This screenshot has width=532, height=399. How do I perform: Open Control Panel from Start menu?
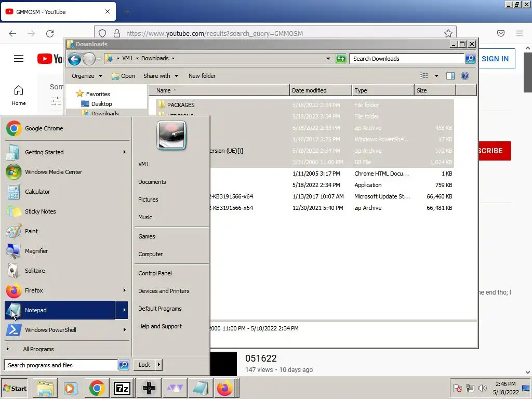click(155, 273)
